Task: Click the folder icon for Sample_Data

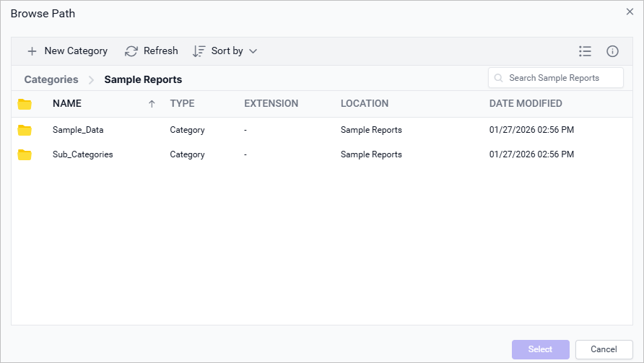Action: pos(25,130)
